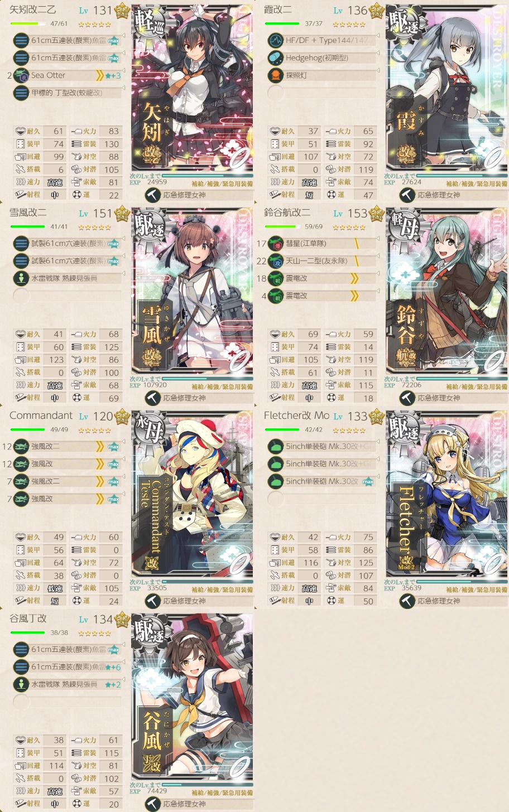Click the 彗星(江草隊) dive bomber icon
The width and height of the screenshot is (509, 812).
(x=276, y=243)
